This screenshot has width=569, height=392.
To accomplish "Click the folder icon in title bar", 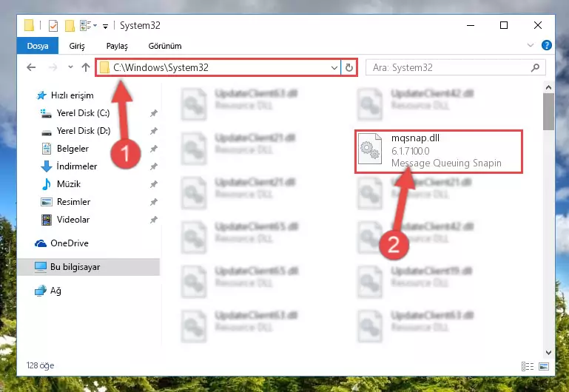I will [29, 25].
